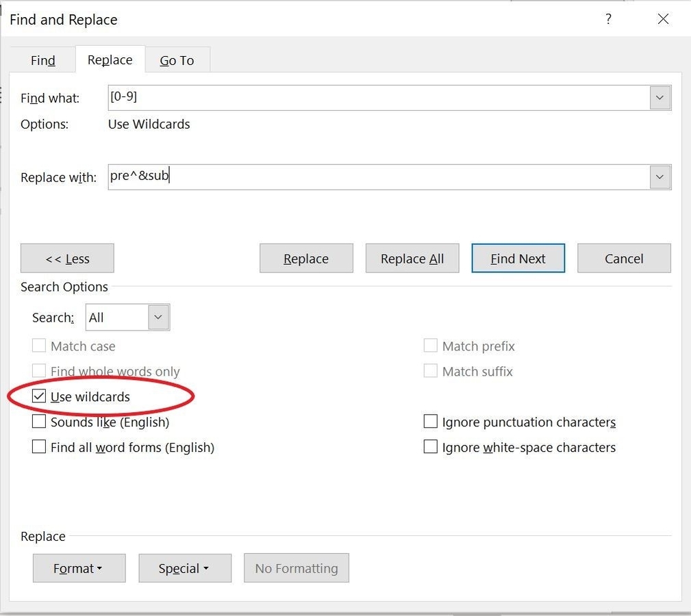Viewport: 691px width, 616px height.
Task: Enable Ignore punctuation characters
Action: (x=431, y=422)
